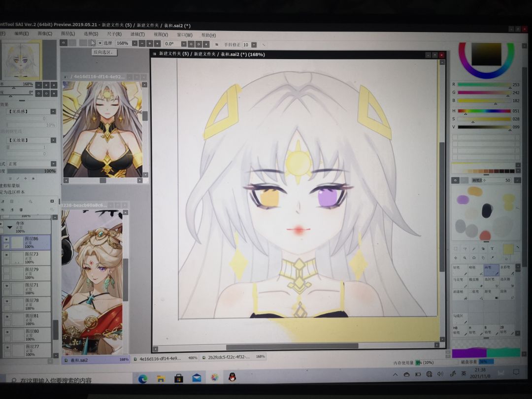Select the Eyedropper color picker tool
Screen dimensions: 532x399
pos(492,258)
